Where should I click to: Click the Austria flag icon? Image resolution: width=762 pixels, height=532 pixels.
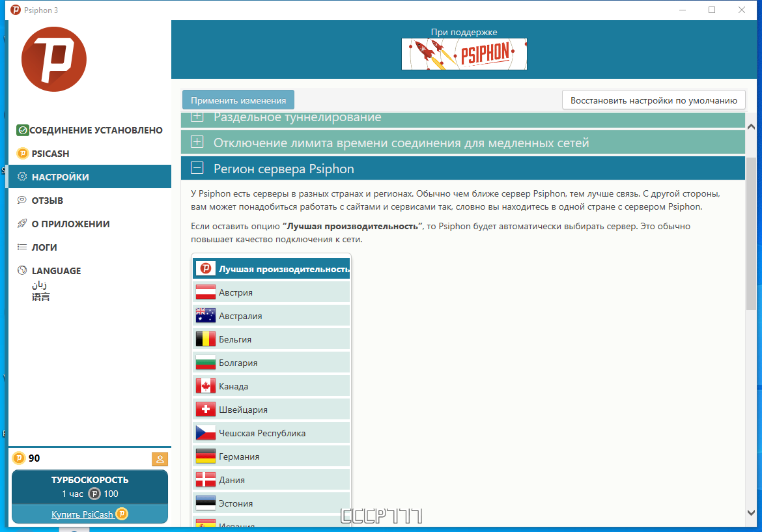[206, 292]
